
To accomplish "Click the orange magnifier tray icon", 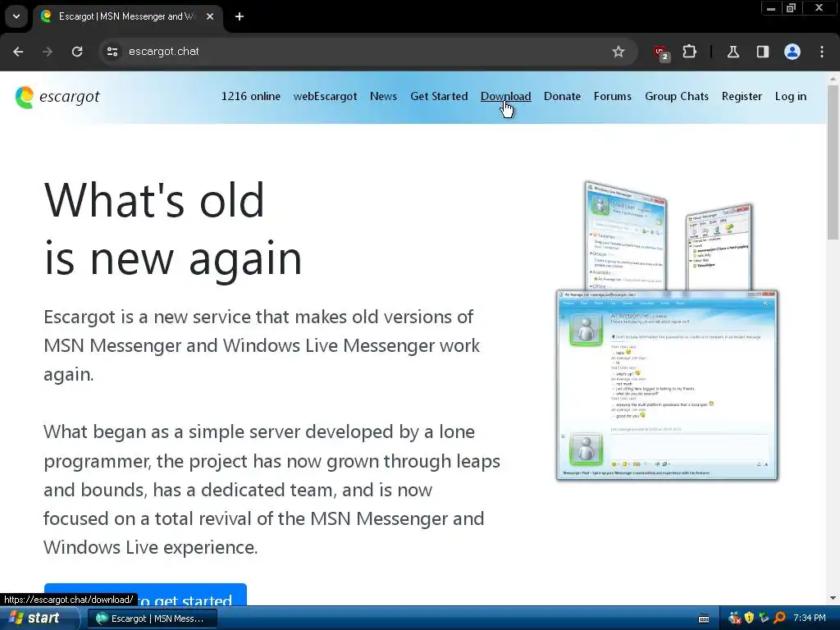I will pyautogui.click(x=779, y=619).
